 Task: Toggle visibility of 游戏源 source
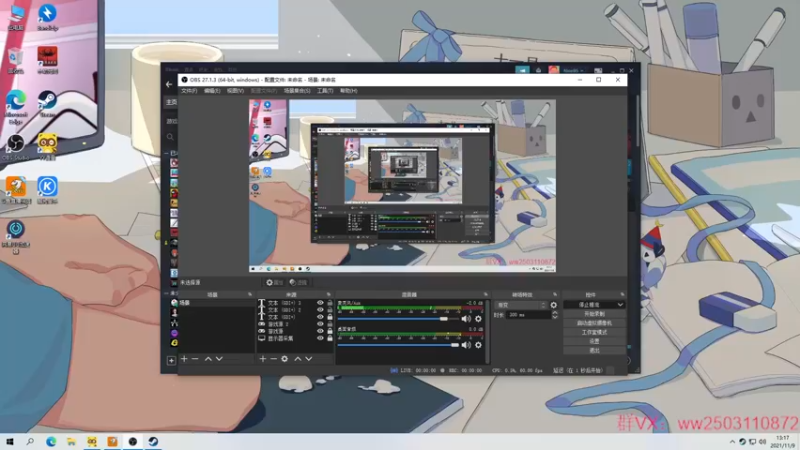click(320, 331)
